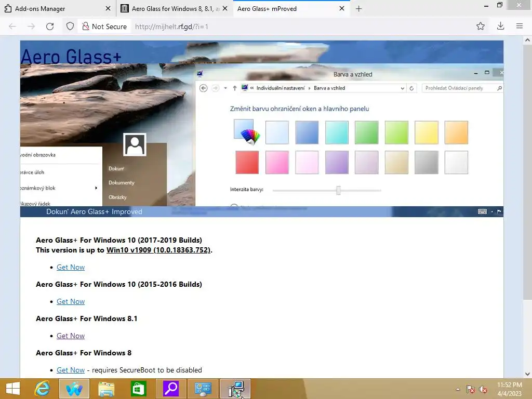532x399 pixels.
Task: Get Now link for Windows 8
Action: click(71, 370)
